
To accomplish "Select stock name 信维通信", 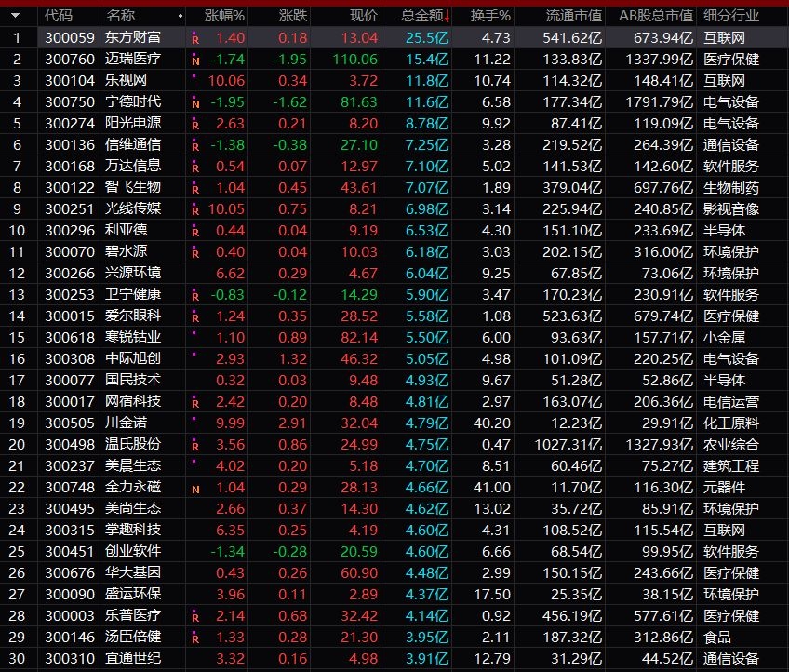I will tap(133, 144).
